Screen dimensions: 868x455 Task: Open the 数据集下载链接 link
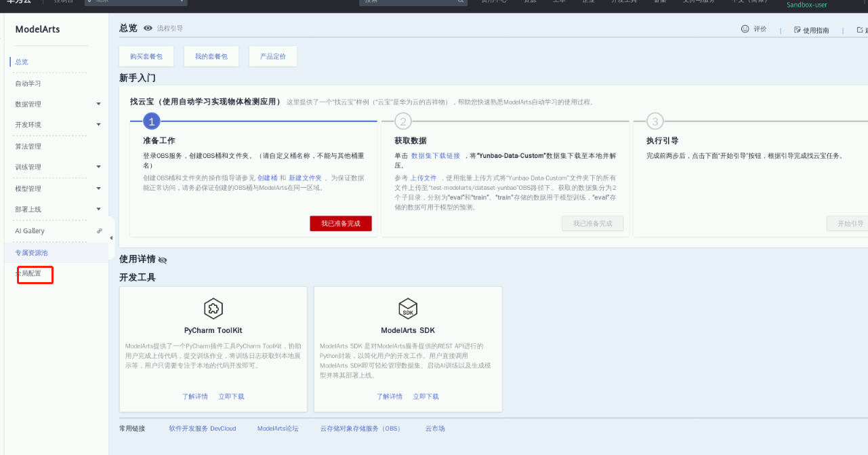(436, 156)
